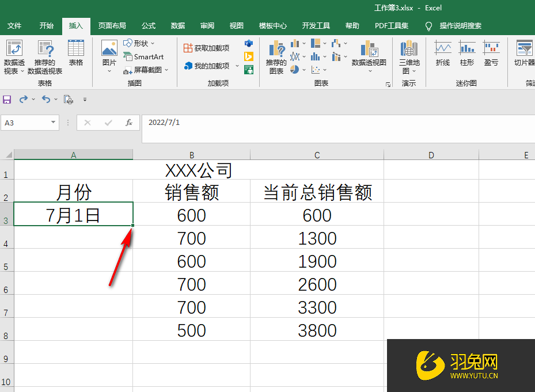Open Insert Function (fx) dialog
This screenshot has width=535, height=392.
click(x=128, y=123)
